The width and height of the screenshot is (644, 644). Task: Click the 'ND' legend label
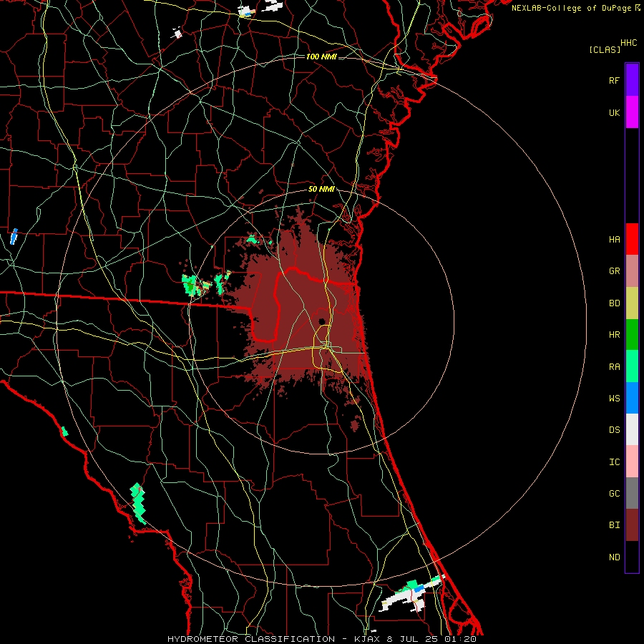[x=614, y=557]
